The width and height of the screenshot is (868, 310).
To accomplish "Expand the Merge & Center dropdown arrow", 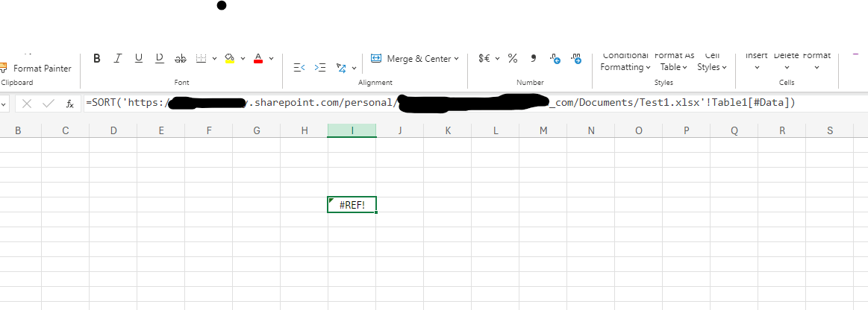I will coord(456,59).
